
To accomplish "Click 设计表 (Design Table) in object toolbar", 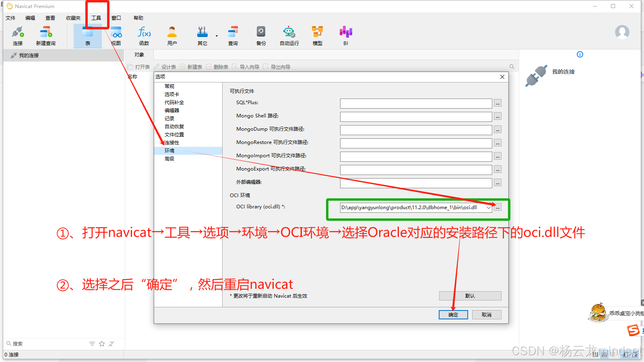I will click(x=165, y=67).
